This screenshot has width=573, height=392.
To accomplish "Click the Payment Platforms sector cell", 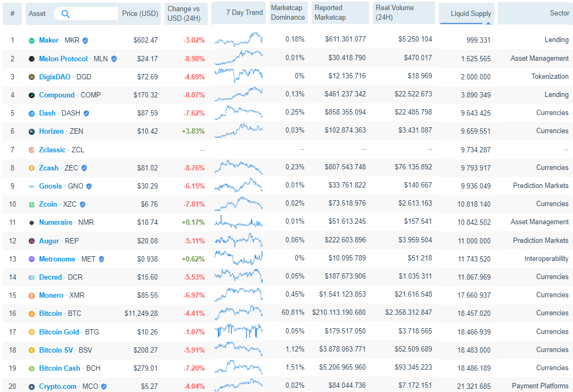I will (x=540, y=386).
